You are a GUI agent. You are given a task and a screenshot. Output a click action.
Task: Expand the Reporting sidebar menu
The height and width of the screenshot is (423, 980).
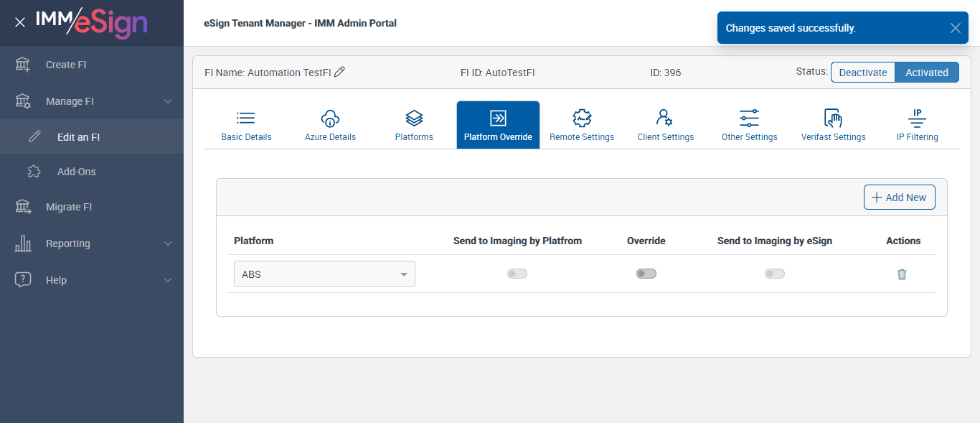pyautogui.click(x=168, y=243)
